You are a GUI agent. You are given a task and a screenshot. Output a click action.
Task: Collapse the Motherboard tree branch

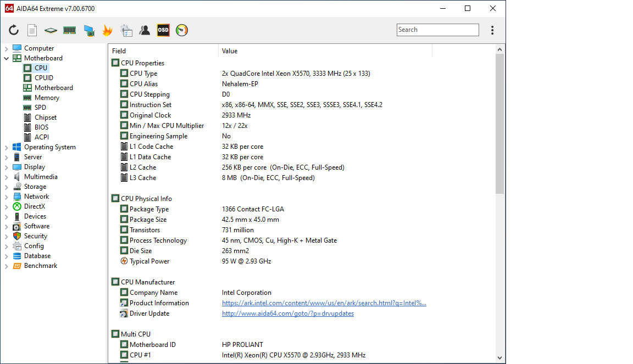pyautogui.click(x=7, y=58)
